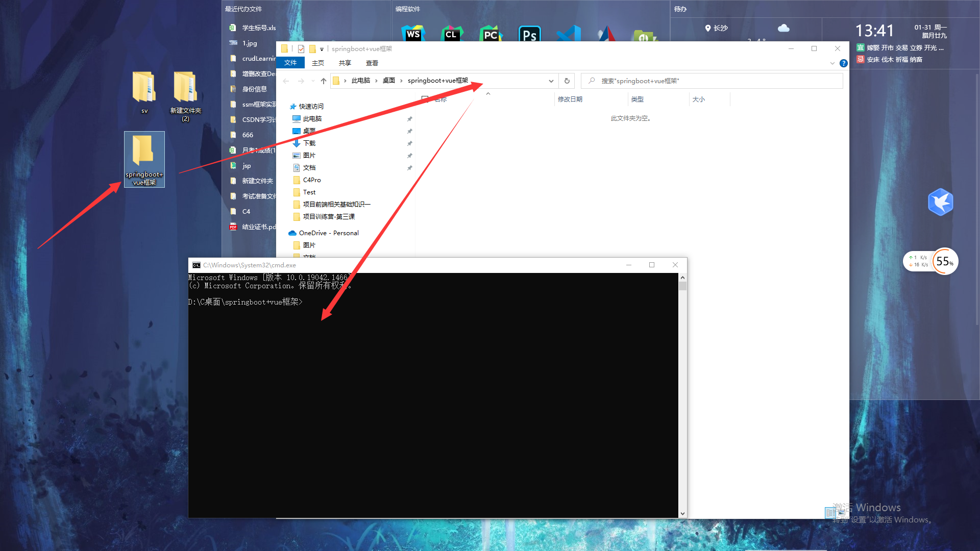980x551 pixels.
Task: Click the bird app icon on right edge
Action: pyautogui.click(x=942, y=202)
